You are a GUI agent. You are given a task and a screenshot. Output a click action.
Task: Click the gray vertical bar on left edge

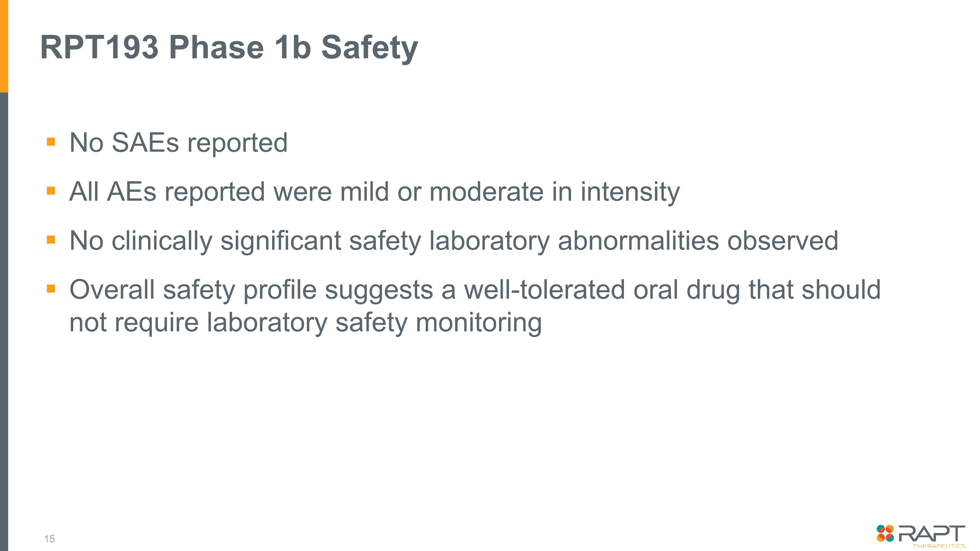(x=4, y=319)
